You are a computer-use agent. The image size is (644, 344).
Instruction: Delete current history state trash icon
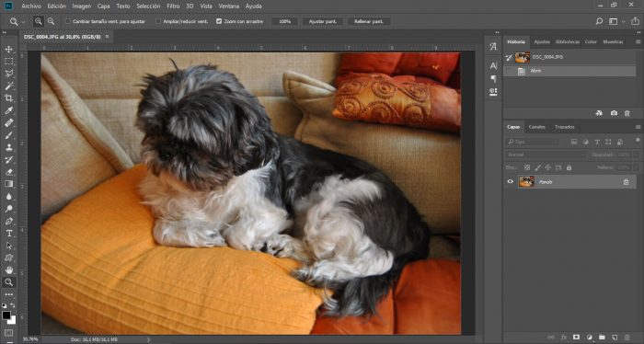tap(627, 113)
